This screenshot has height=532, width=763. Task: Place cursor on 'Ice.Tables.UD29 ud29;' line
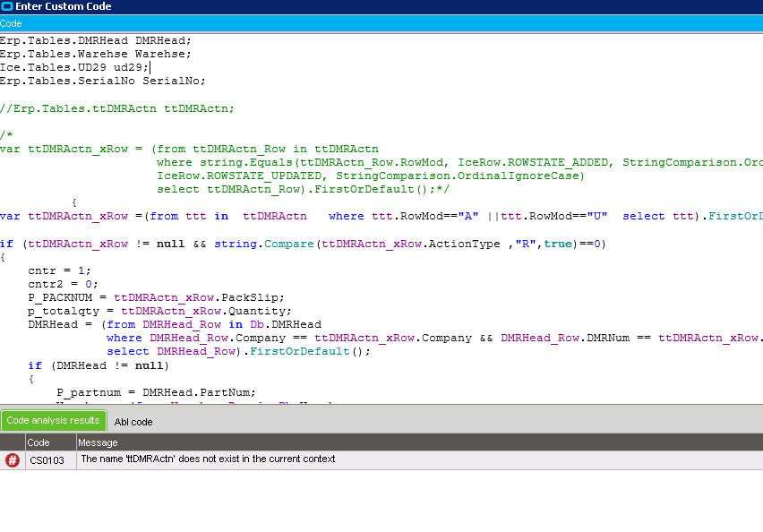pos(74,67)
